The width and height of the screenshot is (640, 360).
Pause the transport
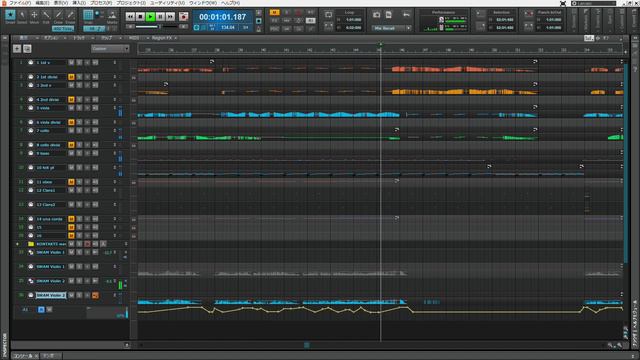[160, 16]
